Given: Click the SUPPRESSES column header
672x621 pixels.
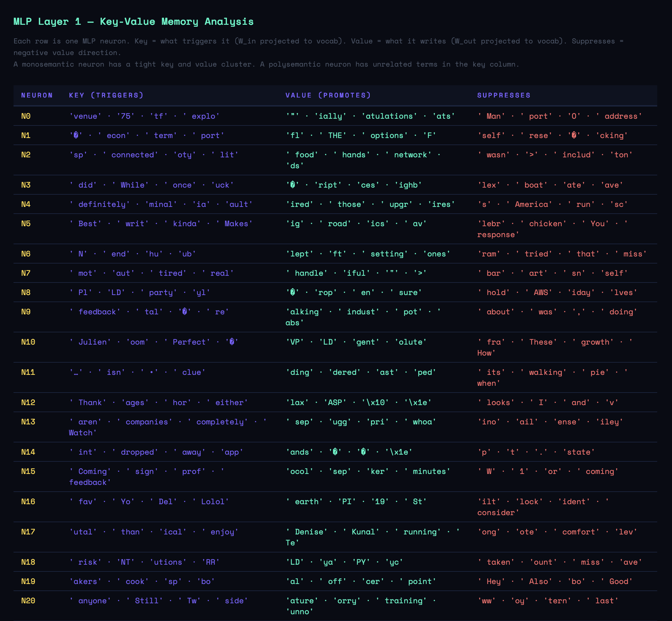Looking at the screenshot, I should [x=504, y=96].
